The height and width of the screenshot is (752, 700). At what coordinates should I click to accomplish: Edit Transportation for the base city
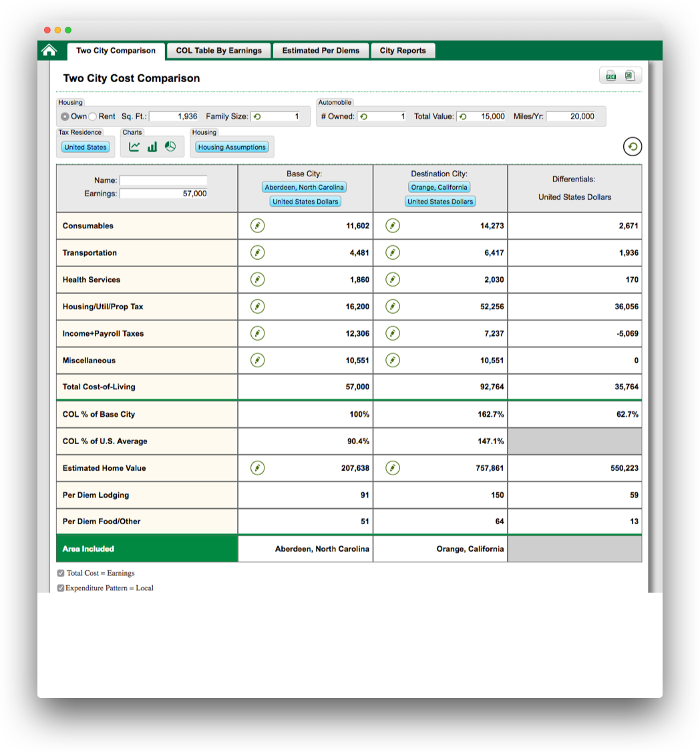[x=258, y=252]
